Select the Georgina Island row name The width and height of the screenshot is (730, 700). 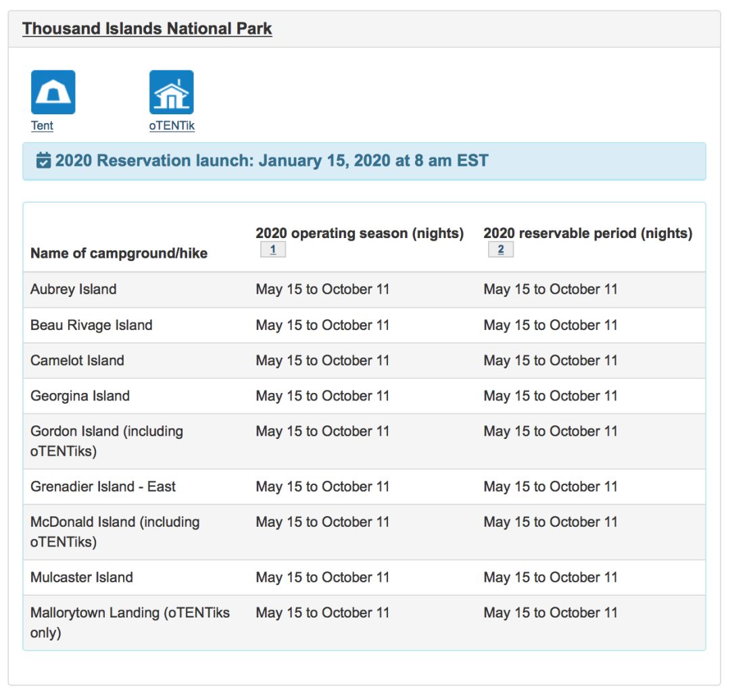pos(80,396)
